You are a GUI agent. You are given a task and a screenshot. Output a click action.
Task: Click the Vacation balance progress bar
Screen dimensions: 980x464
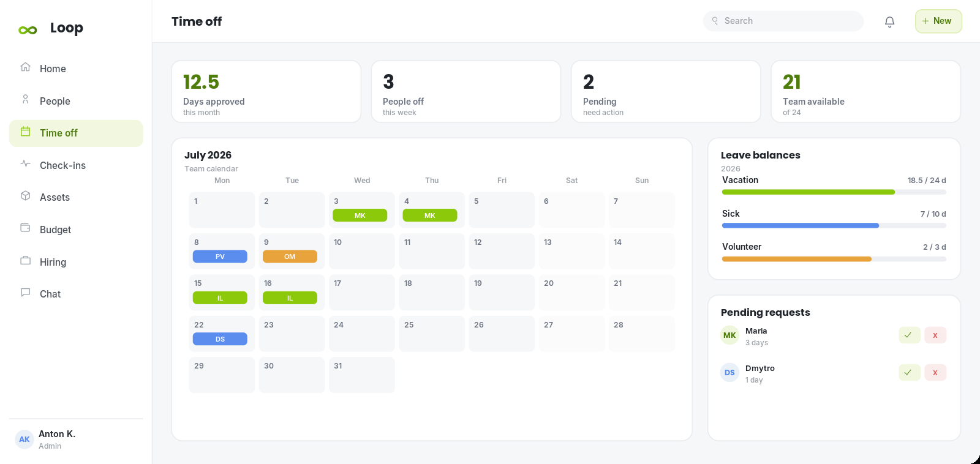point(834,192)
